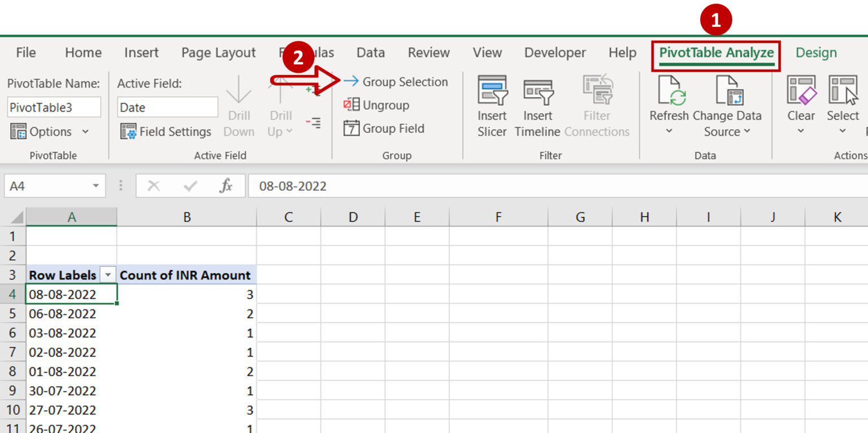868x433 pixels.
Task: Expand the Options dropdown arrow
Action: (86, 132)
